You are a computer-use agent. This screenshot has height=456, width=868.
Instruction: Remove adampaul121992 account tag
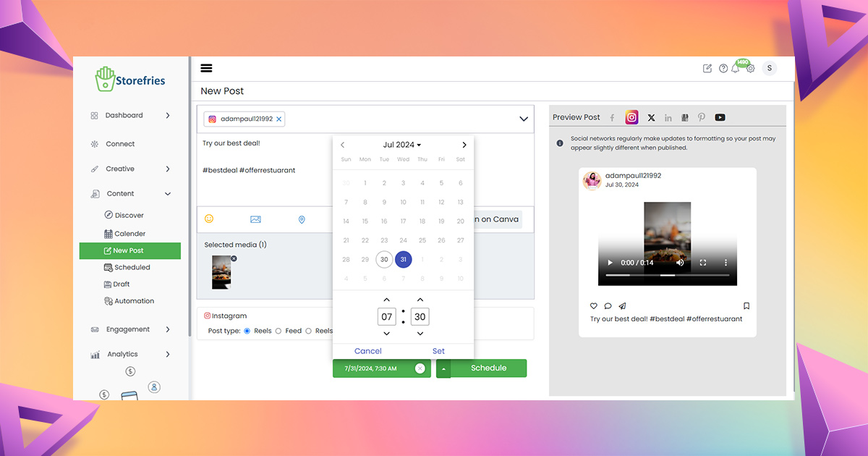pos(279,119)
